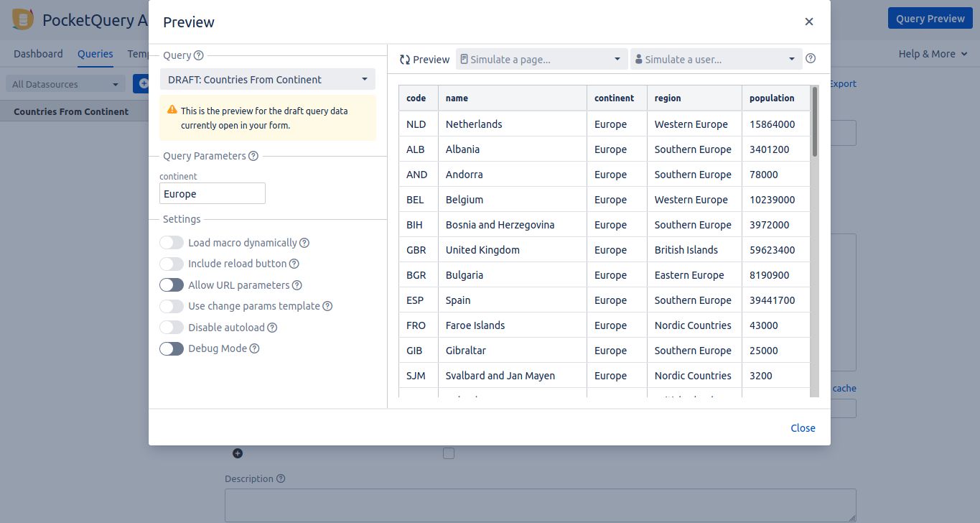Viewport: 980px width, 523px height.
Task: Click help icon beside Include reload button
Action: click(294, 264)
